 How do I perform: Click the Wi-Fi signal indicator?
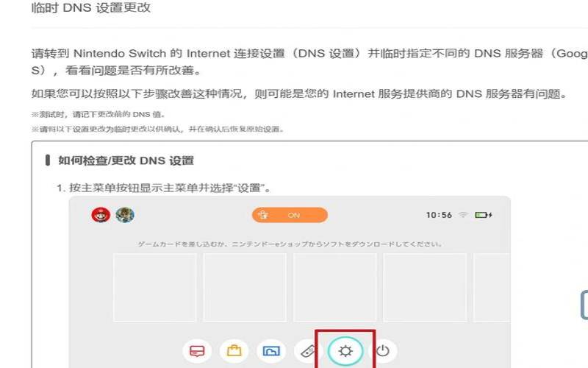click(464, 215)
